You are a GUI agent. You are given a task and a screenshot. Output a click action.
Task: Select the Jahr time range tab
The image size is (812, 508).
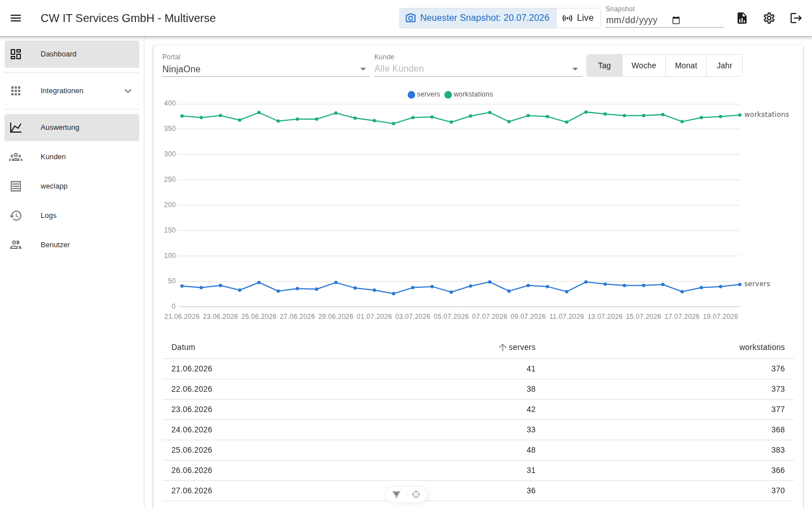coord(725,65)
